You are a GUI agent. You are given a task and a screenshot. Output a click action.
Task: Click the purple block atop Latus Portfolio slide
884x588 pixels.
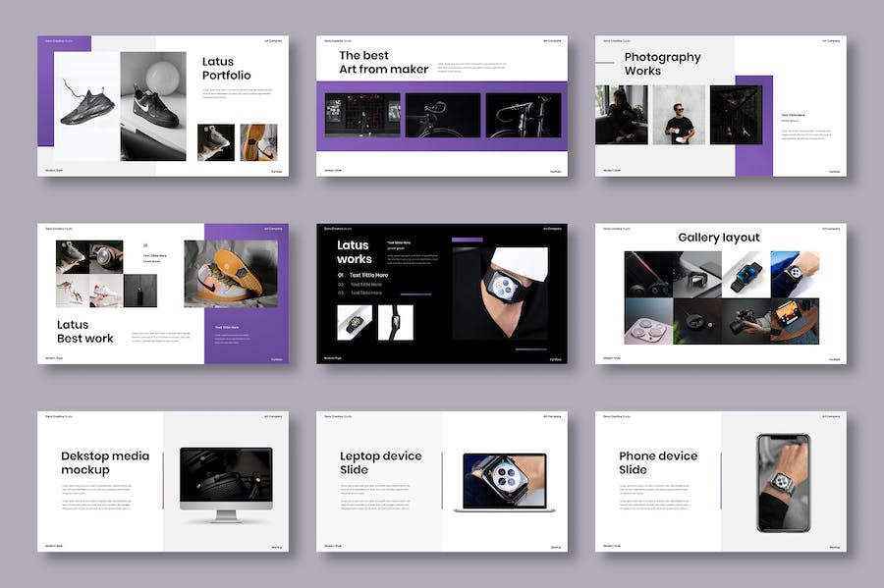pos(65,43)
